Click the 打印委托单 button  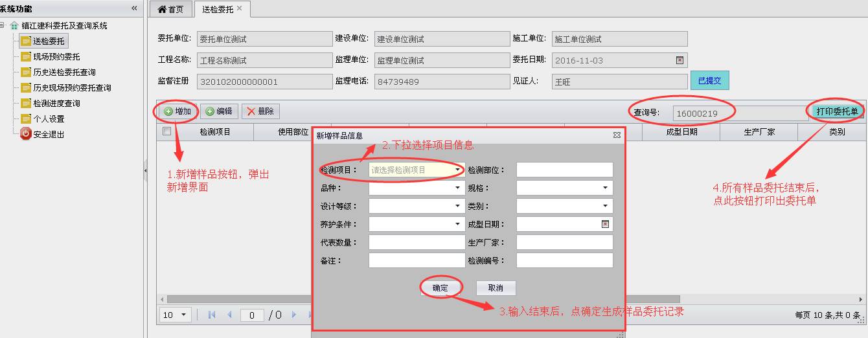click(837, 111)
